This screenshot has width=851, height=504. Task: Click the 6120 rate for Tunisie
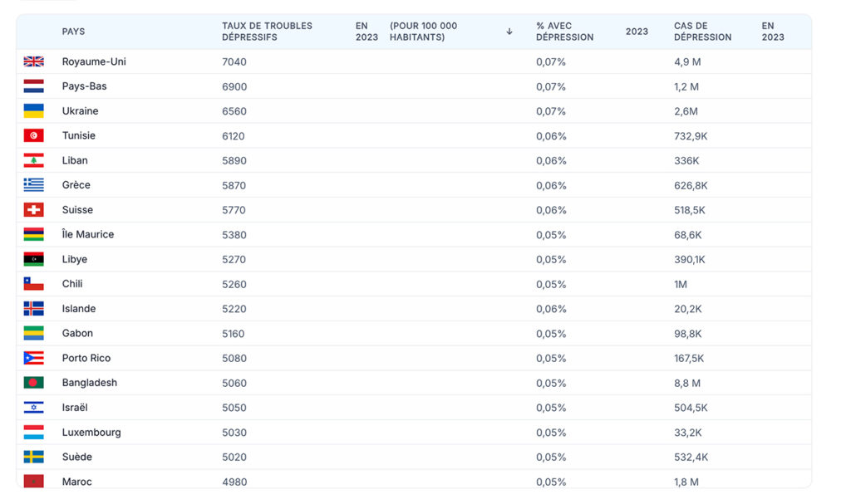[x=234, y=136]
